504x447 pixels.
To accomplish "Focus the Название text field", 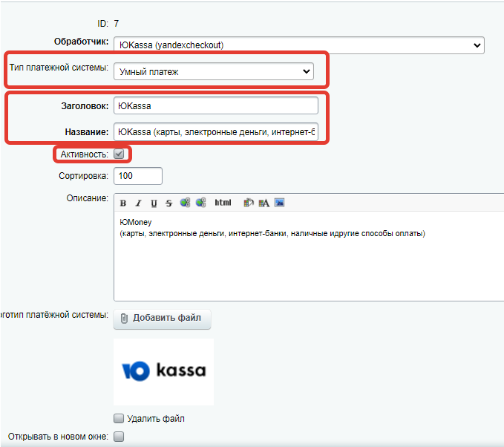I will pos(215,132).
